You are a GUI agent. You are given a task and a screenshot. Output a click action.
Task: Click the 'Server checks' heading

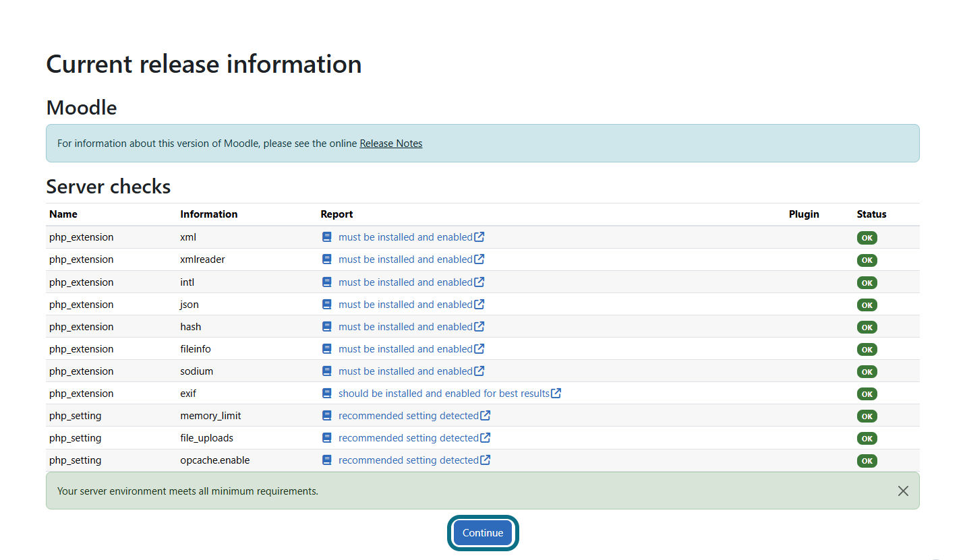(109, 187)
